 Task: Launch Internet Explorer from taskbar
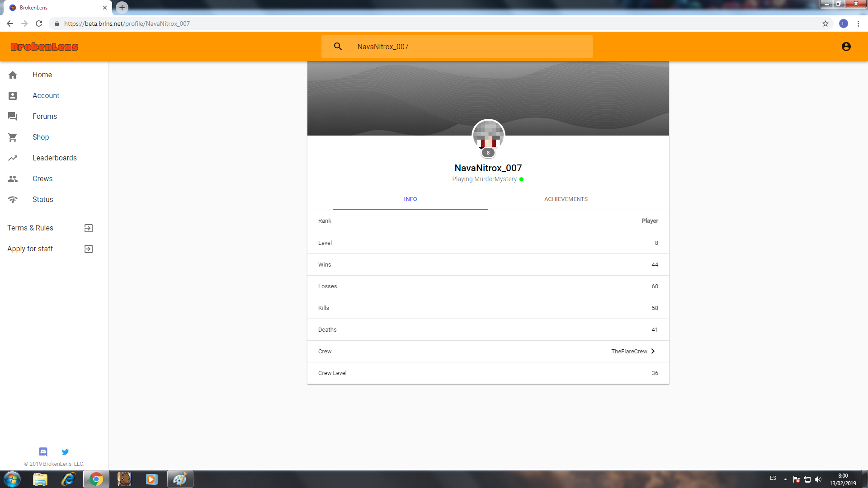68,479
